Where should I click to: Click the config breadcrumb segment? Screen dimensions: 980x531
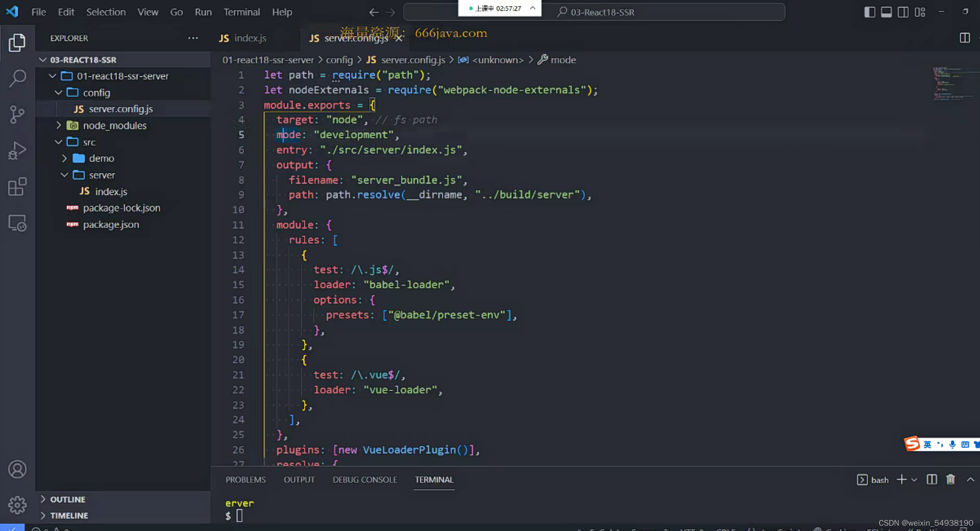coord(339,60)
